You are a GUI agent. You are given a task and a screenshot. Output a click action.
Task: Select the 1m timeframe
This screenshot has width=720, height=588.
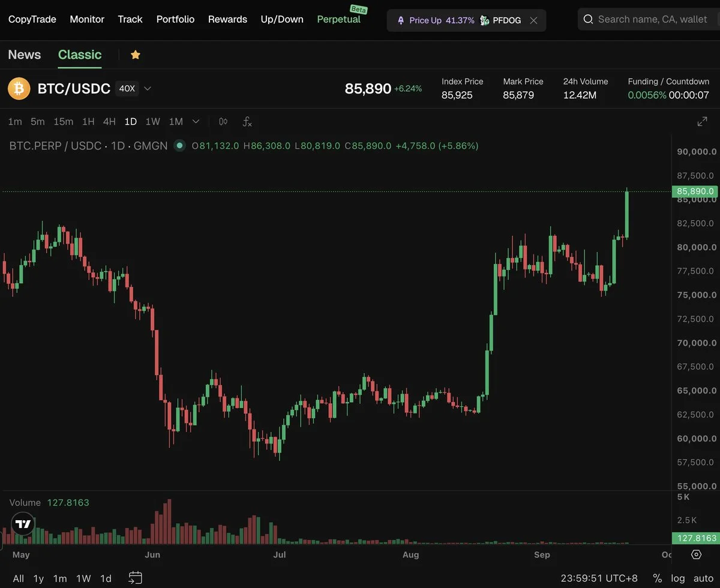coord(15,122)
